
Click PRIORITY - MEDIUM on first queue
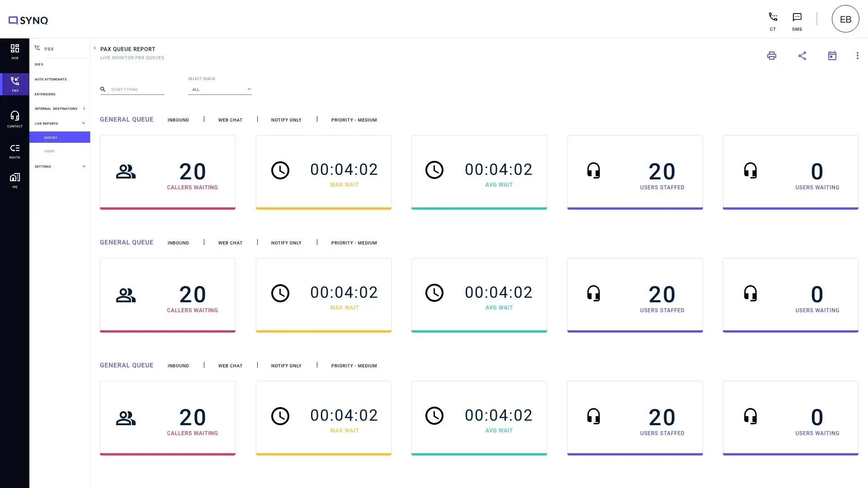(x=354, y=120)
